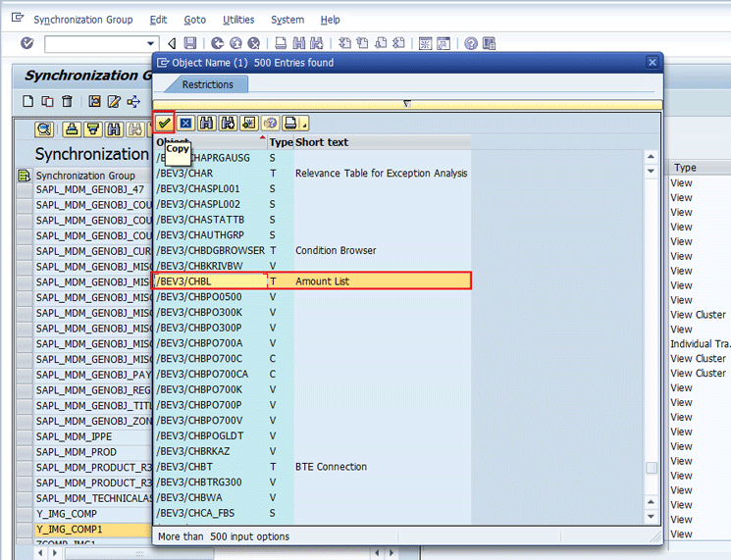Open the command field dropdown arrow
This screenshot has width=731, height=560.
tap(152, 43)
